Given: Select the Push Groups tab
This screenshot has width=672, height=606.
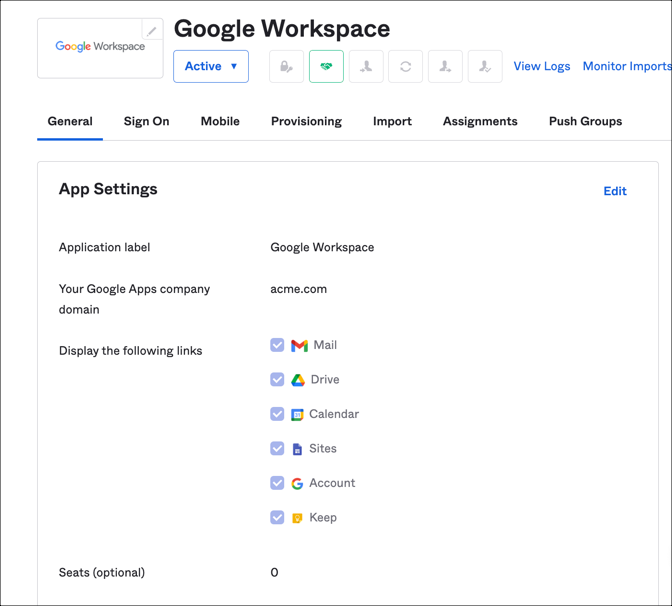Looking at the screenshot, I should [x=585, y=121].
